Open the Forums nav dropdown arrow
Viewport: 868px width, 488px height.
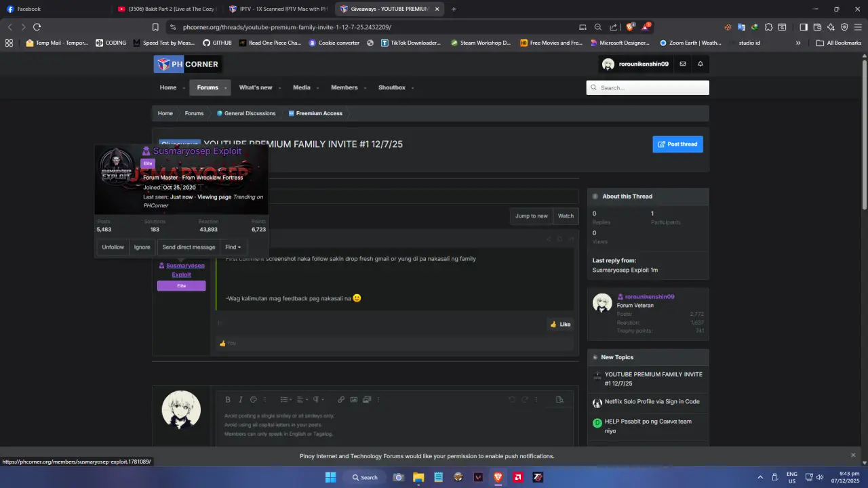click(x=226, y=88)
